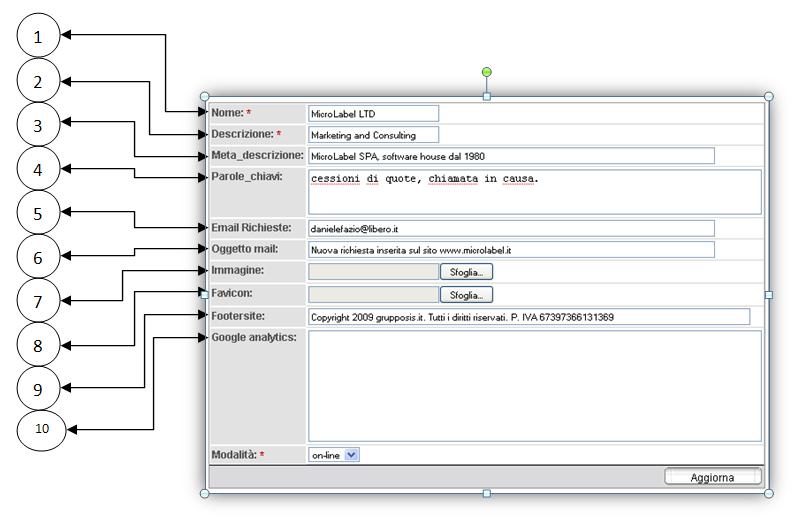Click Sfoglia button for Favicon
Viewport: 792px width, 522px height.
click(466, 295)
